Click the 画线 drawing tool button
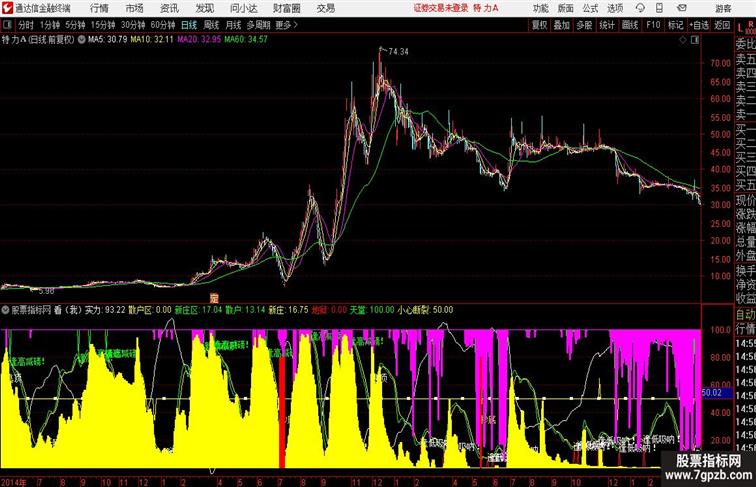756x487 pixels. (630, 25)
